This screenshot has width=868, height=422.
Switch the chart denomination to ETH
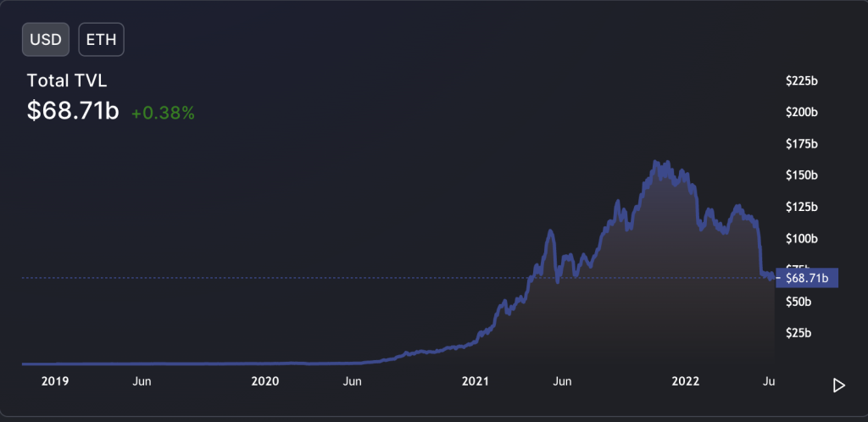pos(102,39)
